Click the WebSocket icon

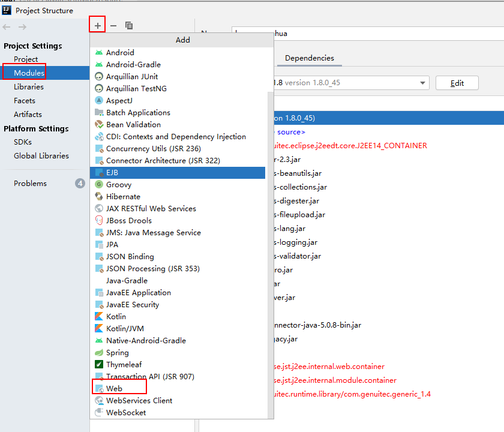(x=99, y=412)
